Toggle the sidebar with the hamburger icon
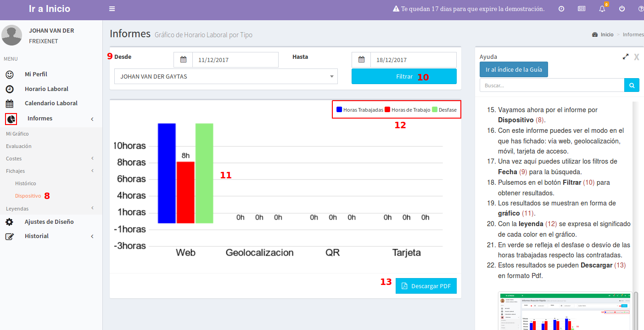This screenshot has height=330, width=644. pos(112,9)
